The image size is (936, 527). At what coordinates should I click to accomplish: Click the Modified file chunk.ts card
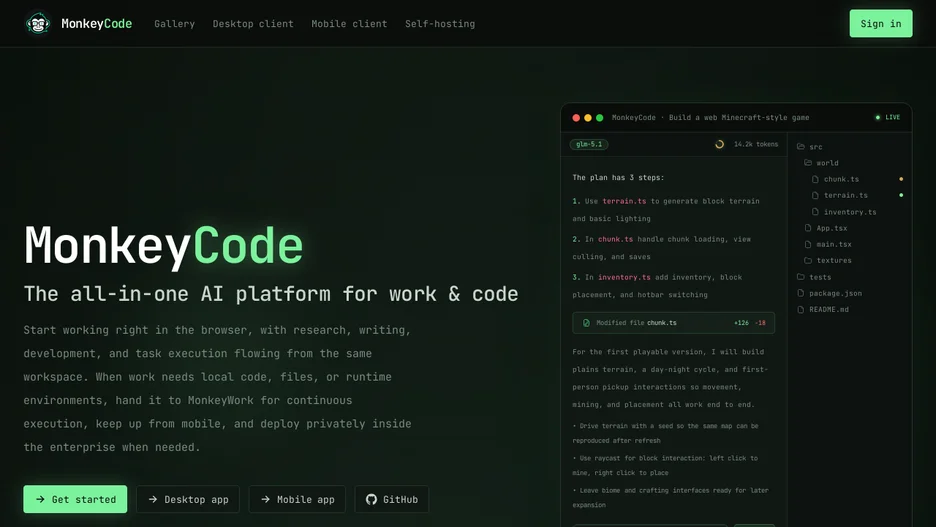coord(673,323)
